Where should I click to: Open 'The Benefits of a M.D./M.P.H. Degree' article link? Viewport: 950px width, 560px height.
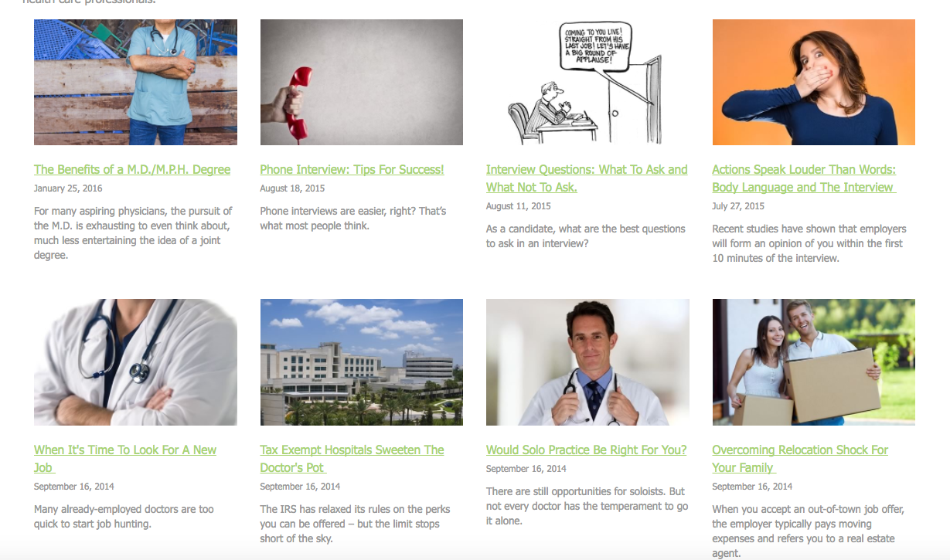(132, 170)
